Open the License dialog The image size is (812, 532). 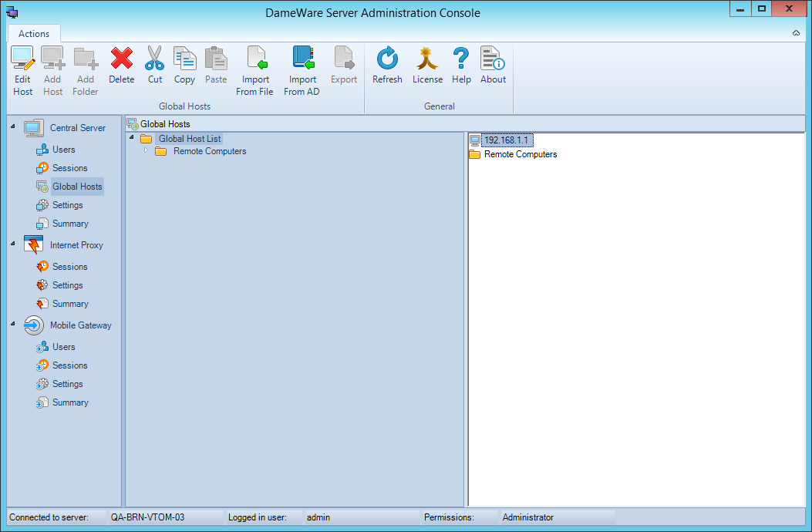pos(428,66)
